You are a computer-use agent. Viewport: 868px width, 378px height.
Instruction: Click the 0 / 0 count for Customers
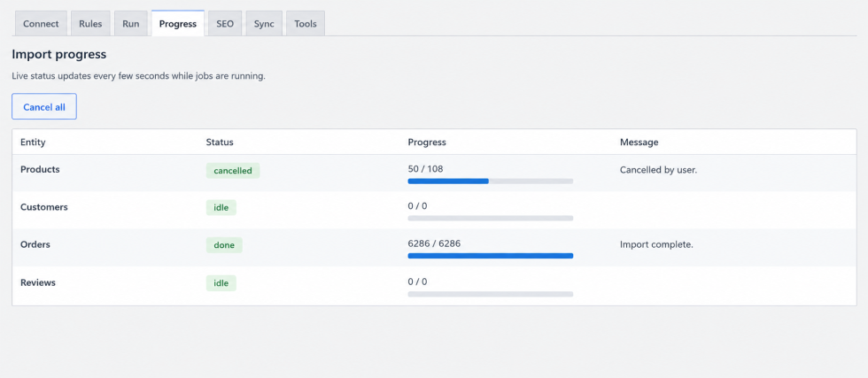click(x=417, y=206)
